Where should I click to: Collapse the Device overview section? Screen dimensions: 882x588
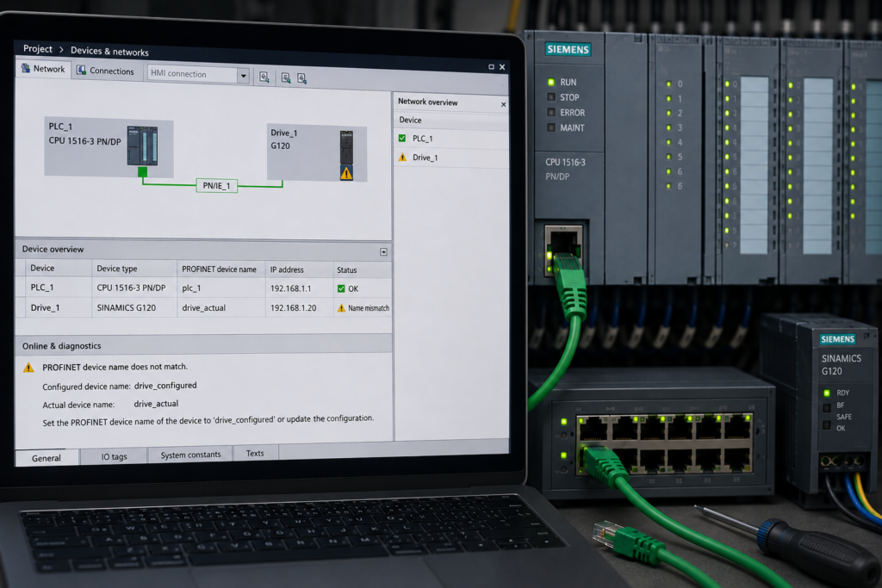point(383,252)
